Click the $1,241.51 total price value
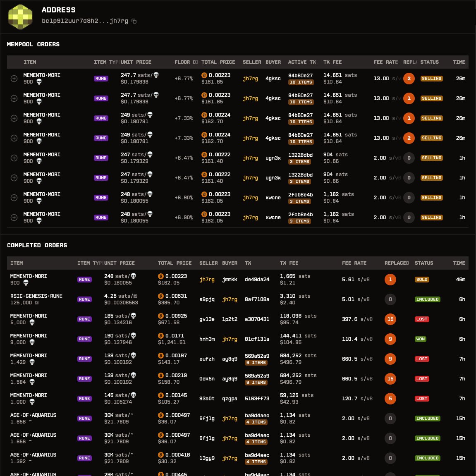This screenshot has width=476, height=476. point(172,342)
